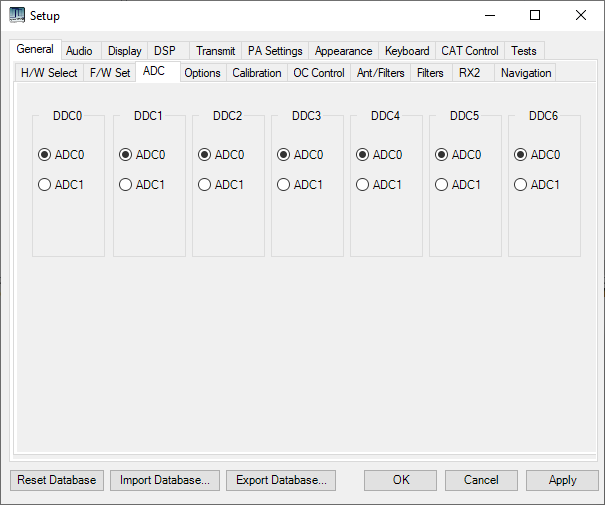The image size is (605, 505).
Task: Select ADC1 for DDC1
Action: coord(142,184)
